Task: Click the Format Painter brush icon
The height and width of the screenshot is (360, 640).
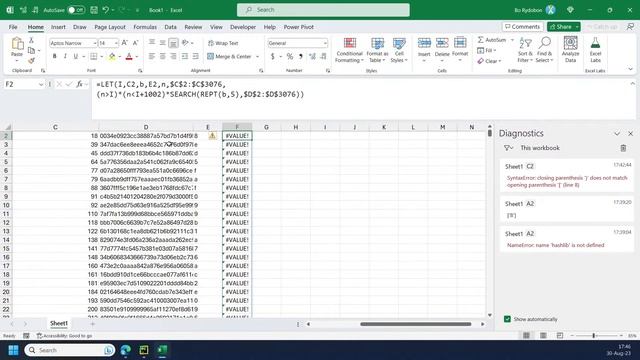Action: [x=31, y=61]
